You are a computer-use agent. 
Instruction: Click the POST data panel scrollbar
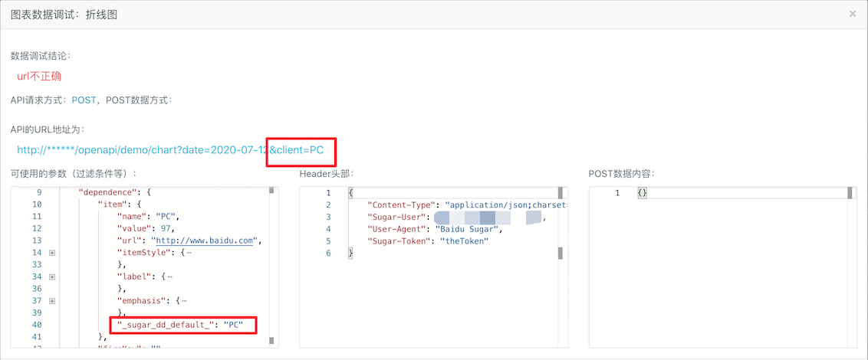pos(850,192)
